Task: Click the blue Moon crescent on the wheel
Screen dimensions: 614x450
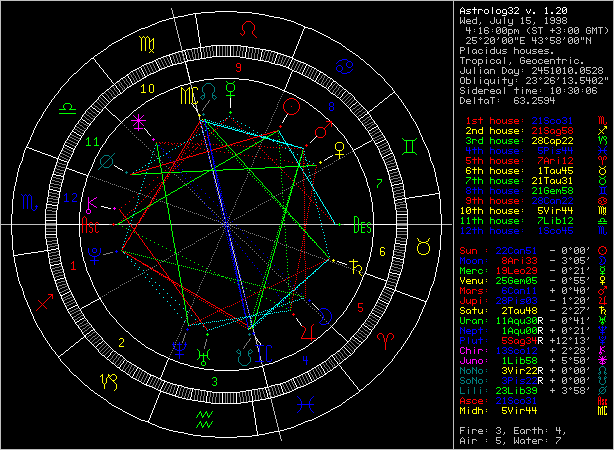Action: point(326,316)
